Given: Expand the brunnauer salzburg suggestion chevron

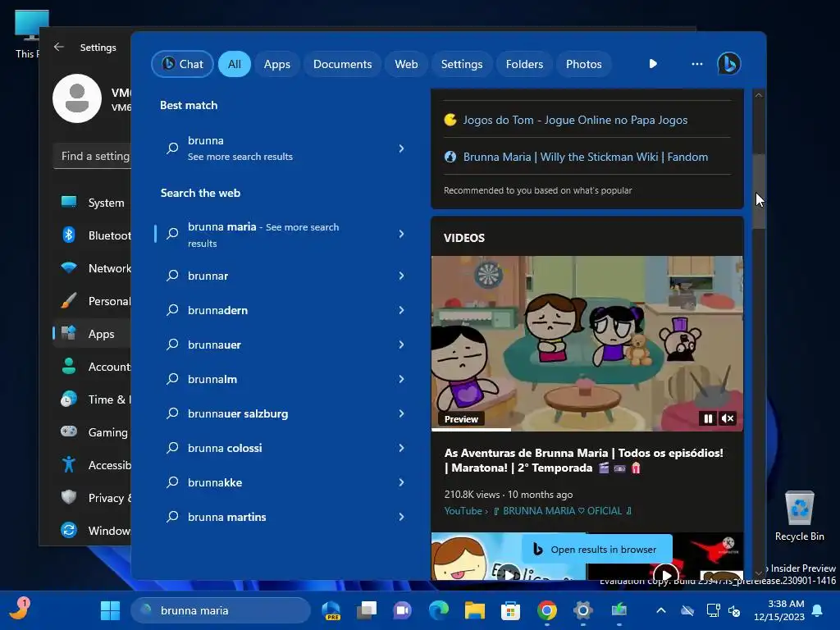Looking at the screenshot, I should coord(401,413).
